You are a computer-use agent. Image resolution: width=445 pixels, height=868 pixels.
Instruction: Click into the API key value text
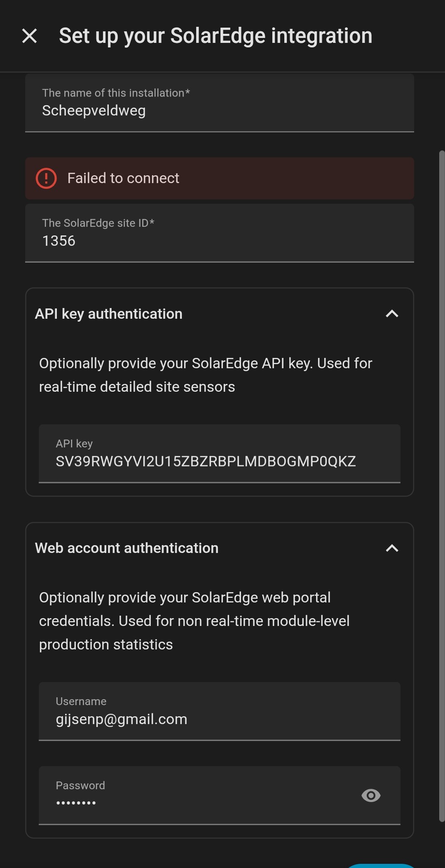coord(206,461)
